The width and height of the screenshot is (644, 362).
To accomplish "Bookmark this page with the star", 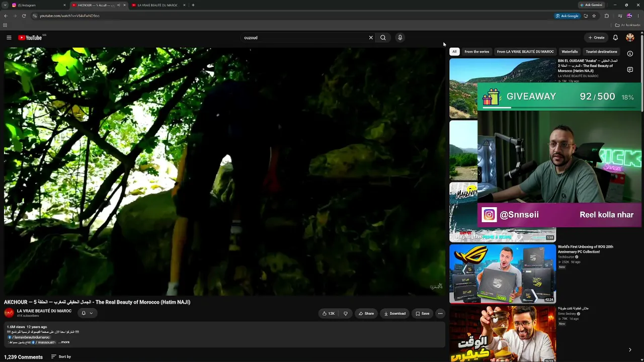I will coord(594,16).
